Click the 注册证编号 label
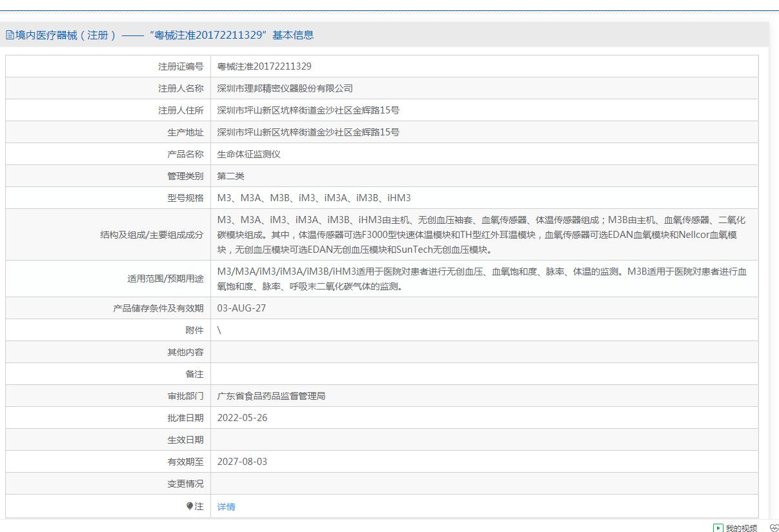779x532 pixels. coord(181,66)
